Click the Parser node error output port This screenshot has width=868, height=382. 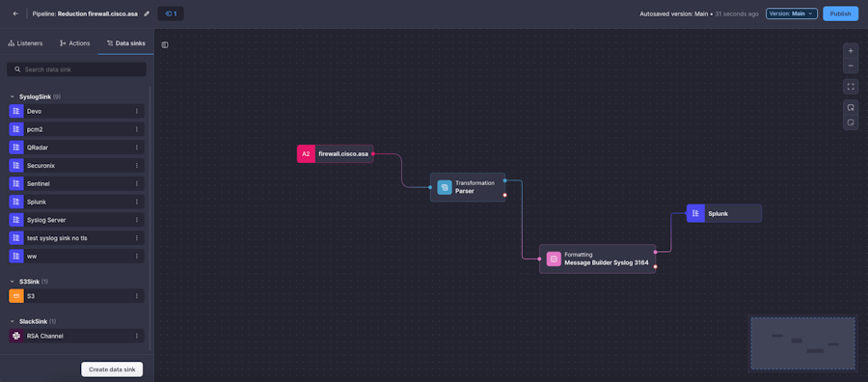(504, 195)
